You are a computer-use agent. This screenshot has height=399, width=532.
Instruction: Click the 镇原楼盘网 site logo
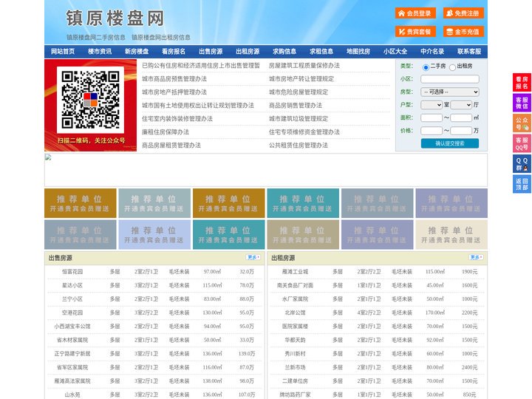point(115,18)
